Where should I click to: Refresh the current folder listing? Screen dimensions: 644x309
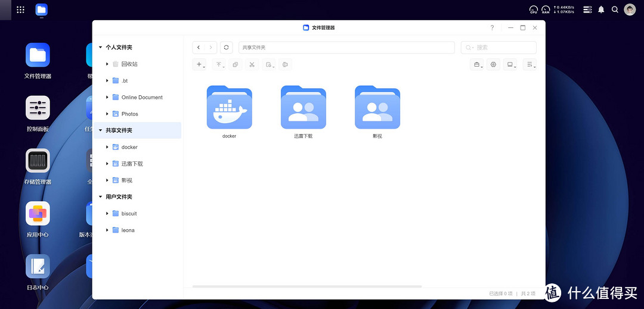(226, 48)
